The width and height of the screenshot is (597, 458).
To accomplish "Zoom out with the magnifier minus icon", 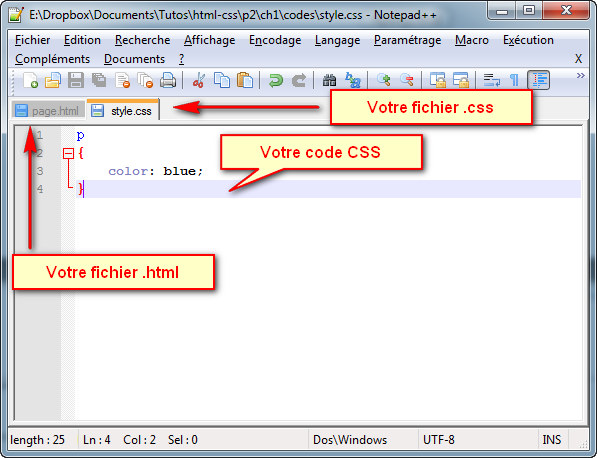I will (407, 80).
